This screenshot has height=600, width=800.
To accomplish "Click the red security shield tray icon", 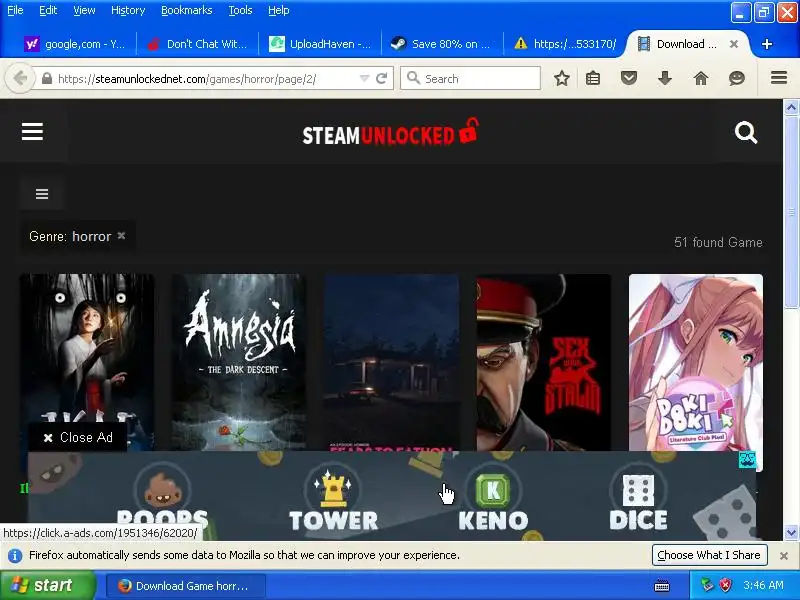I will click(725, 585).
